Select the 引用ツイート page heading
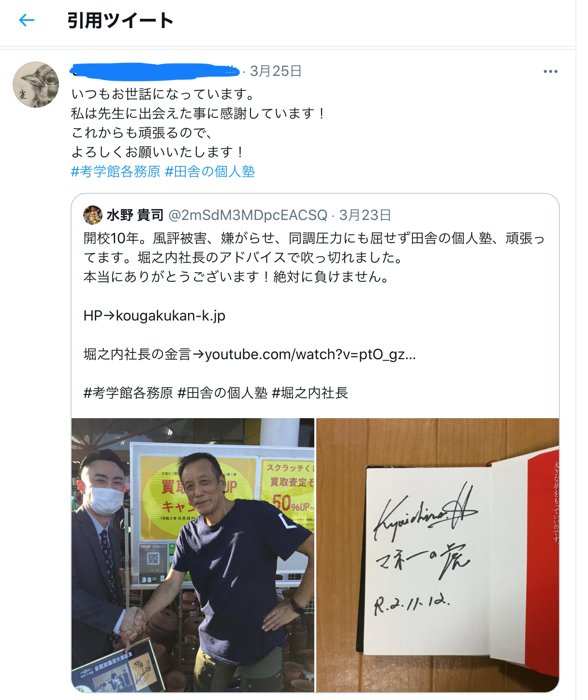 (120, 20)
